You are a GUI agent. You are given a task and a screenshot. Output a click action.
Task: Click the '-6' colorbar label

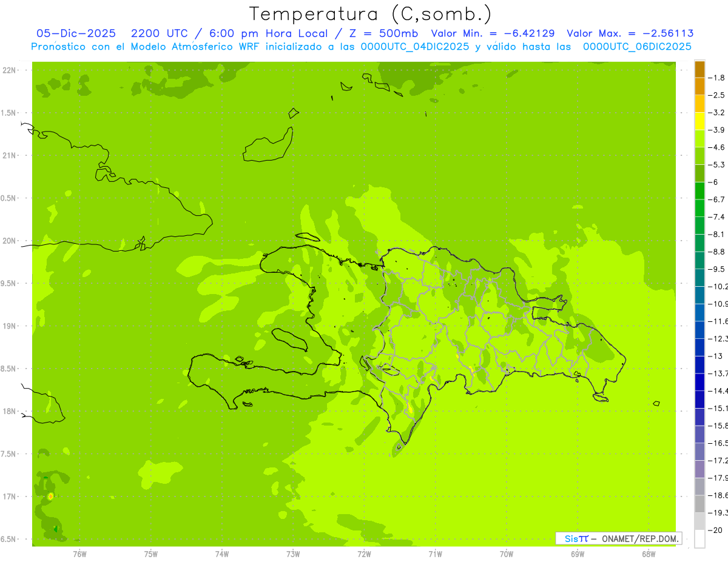coord(713,182)
